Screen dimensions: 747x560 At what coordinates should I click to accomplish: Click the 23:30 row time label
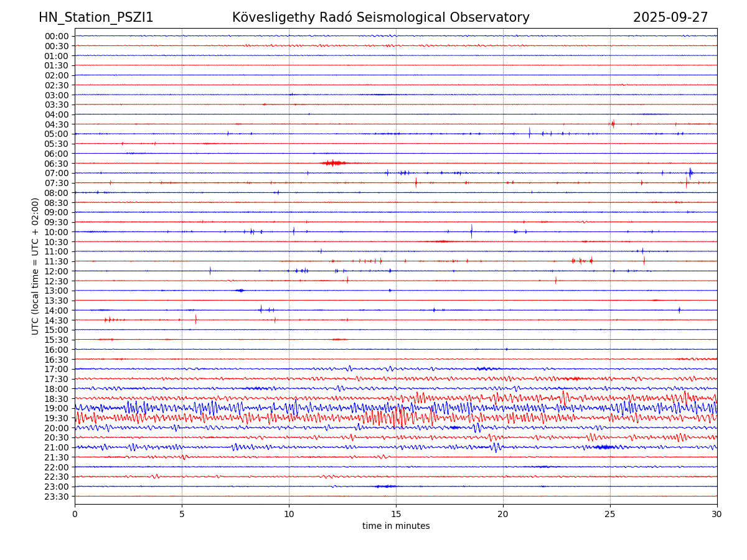coord(57,497)
